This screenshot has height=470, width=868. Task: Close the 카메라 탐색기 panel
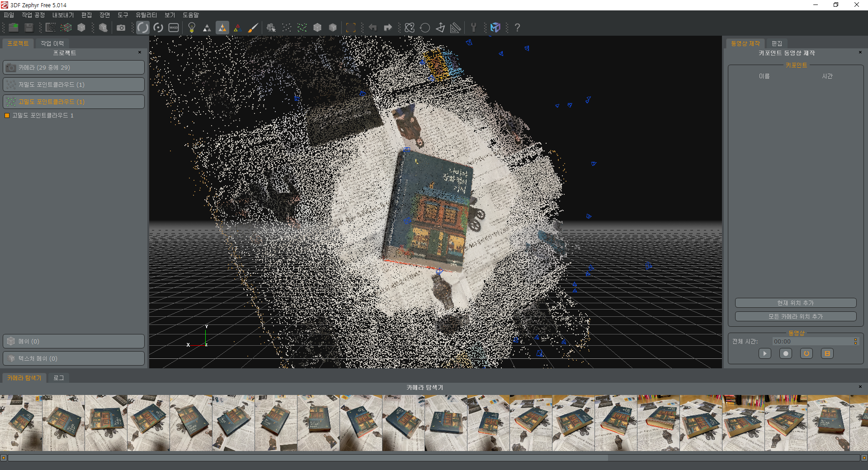click(860, 387)
